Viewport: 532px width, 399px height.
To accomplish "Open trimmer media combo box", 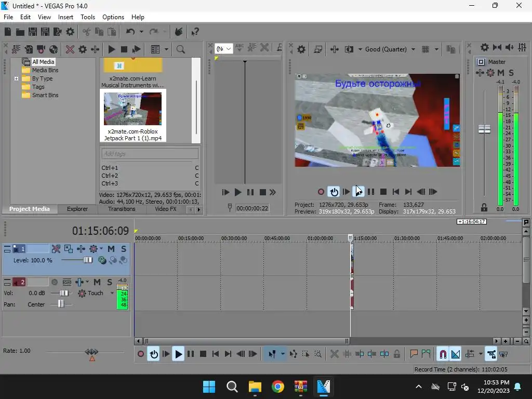I will [223, 49].
